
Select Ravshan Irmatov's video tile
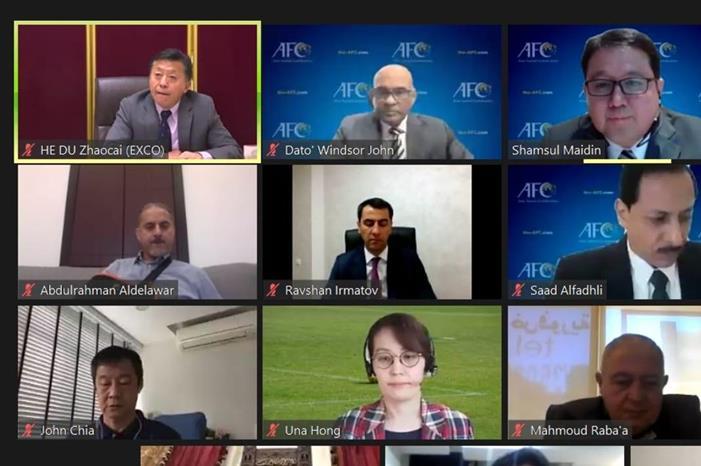(382, 232)
